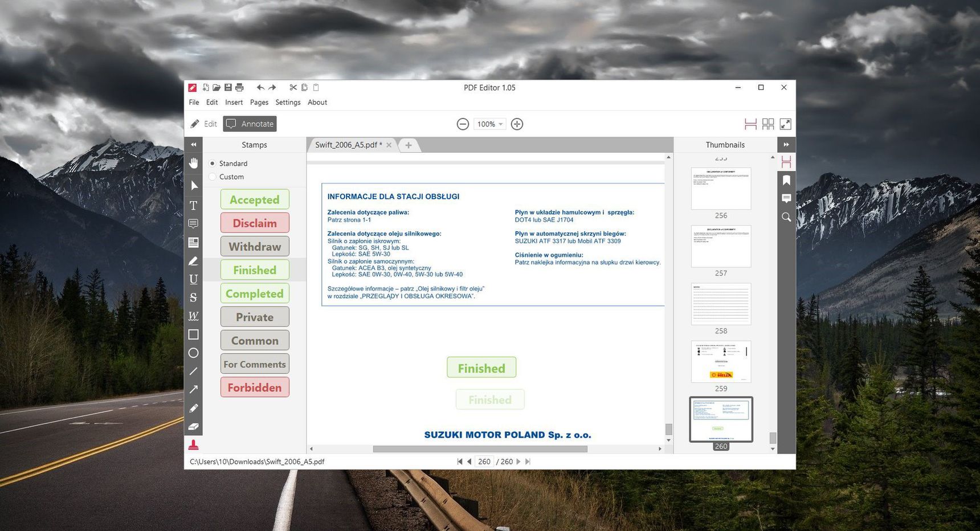Screen dimensions: 980x531
Task: Click the Cut scissors icon
Action: 293,87
